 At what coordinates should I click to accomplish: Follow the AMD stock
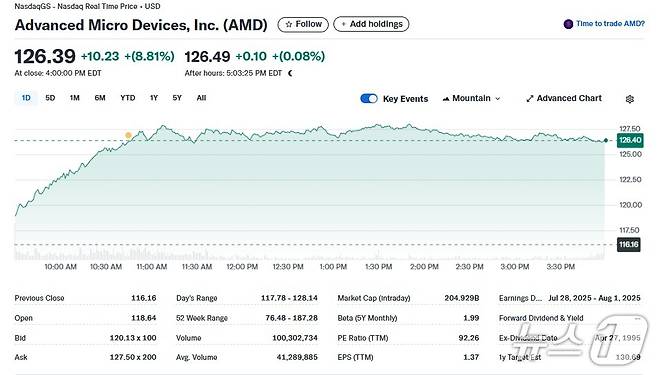pos(303,24)
